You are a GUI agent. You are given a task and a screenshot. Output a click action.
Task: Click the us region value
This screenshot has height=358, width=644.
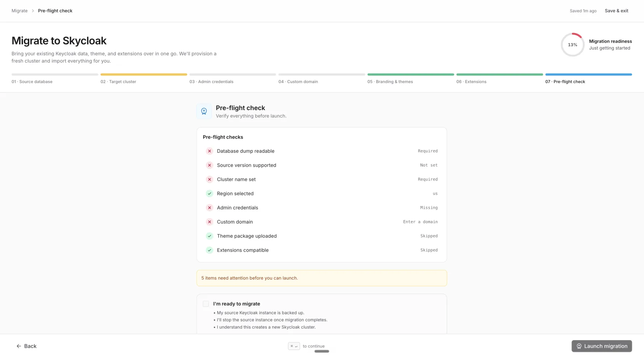tap(435, 193)
